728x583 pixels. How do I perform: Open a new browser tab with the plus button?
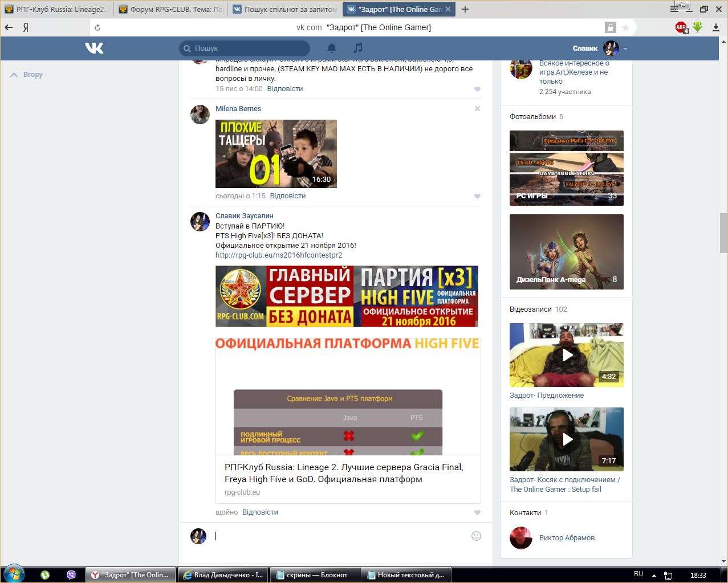point(465,9)
